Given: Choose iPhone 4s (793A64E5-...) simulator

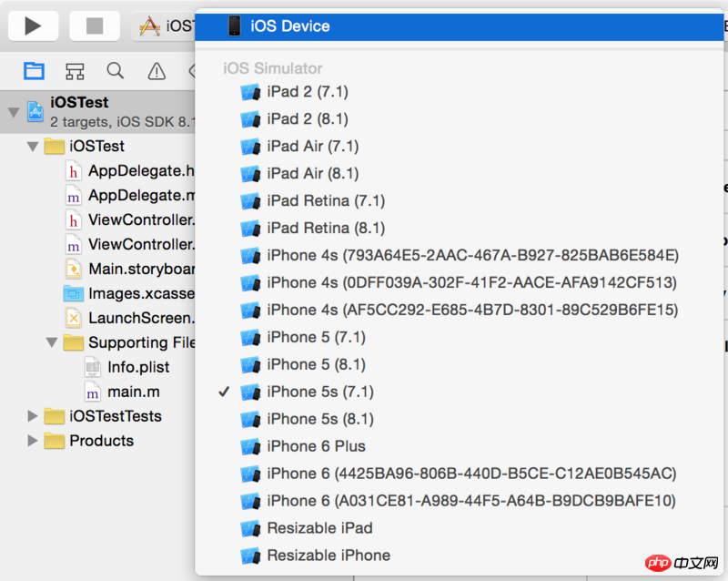Looking at the screenshot, I should coord(460,256).
